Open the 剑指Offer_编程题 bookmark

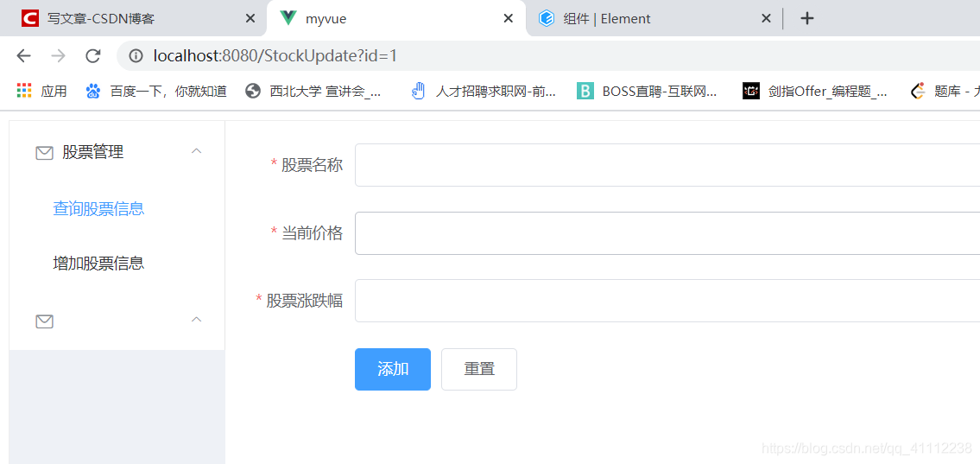tap(815, 92)
